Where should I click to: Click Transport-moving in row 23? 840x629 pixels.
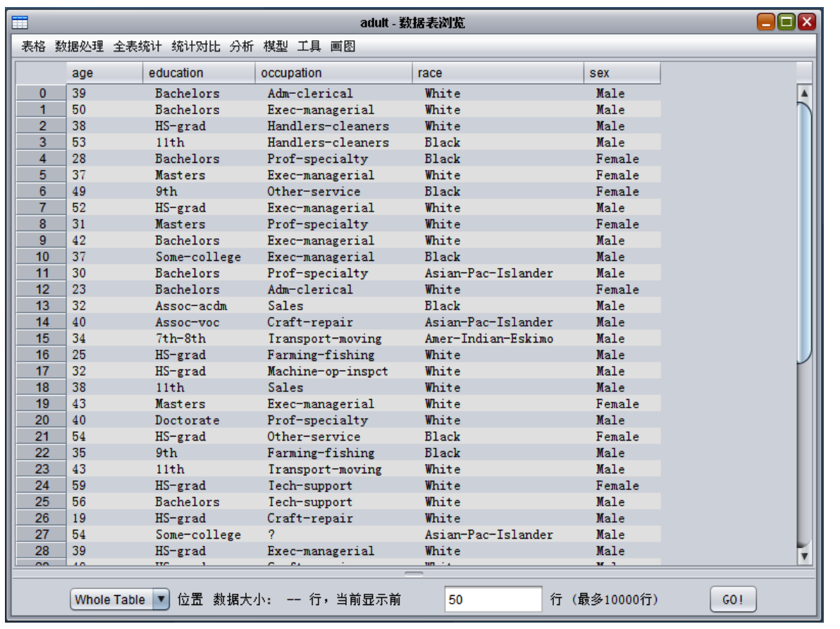point(325,469)
